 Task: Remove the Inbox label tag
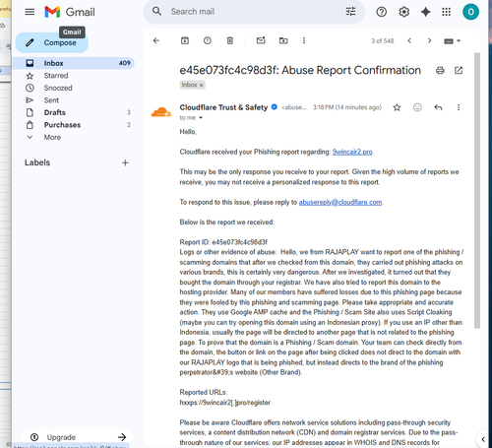coord(202,85)
